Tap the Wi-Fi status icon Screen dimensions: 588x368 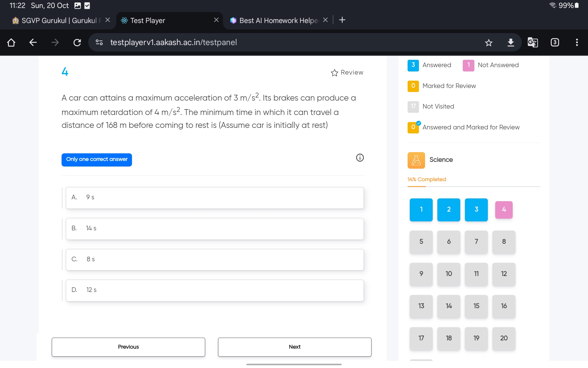point(553,6)
